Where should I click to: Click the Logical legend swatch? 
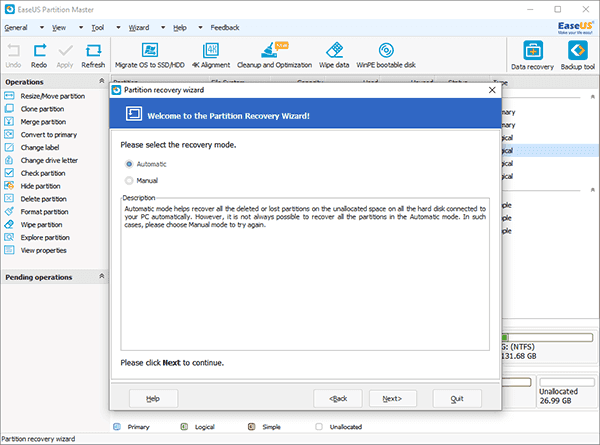pos(184,427)
